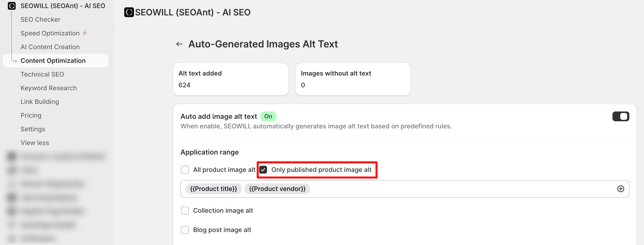Uncheck Only published product image alt
644x245 pixels.
point(263,170)
